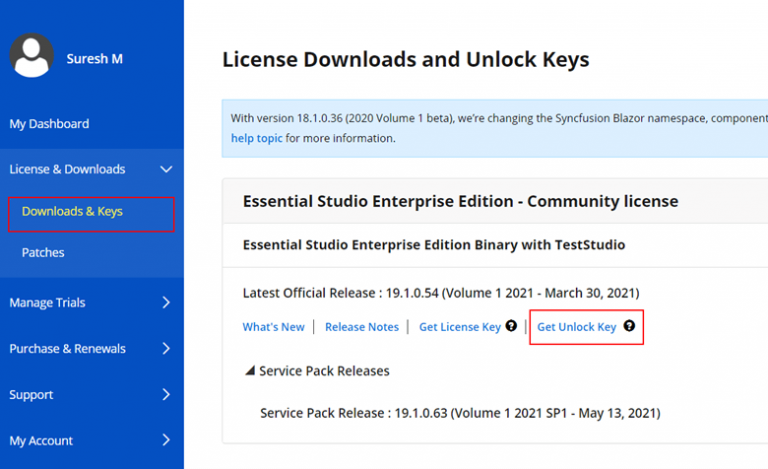This screenshot has height=469, width=768.
Task: Click help icon beside Get License Key
Action: point(511,326)
